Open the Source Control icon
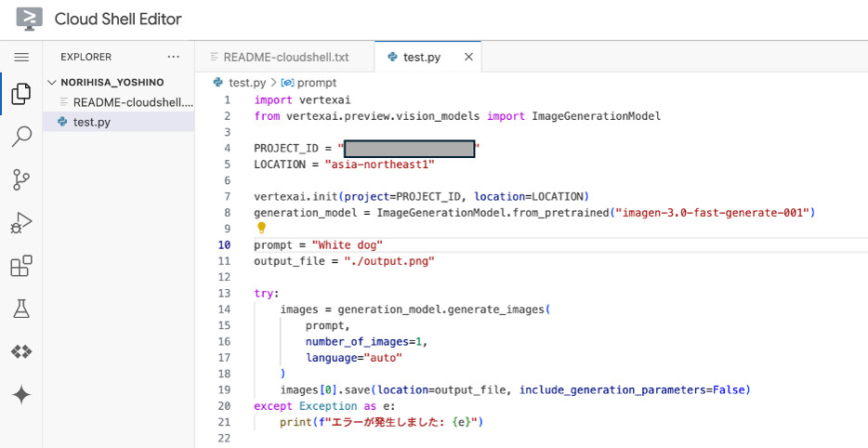868x448 pixels. point(20,179)
